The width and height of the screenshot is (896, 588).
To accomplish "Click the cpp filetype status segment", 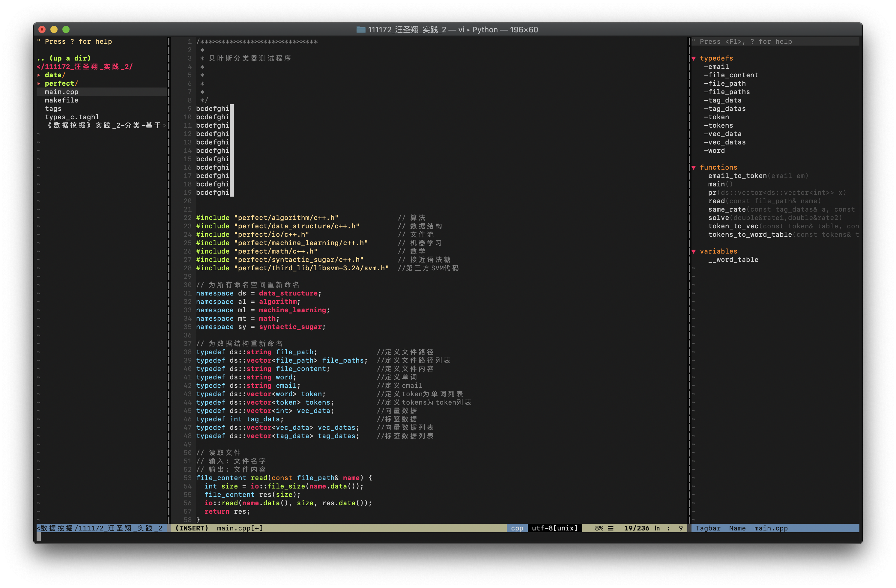I will coord(517,528).
